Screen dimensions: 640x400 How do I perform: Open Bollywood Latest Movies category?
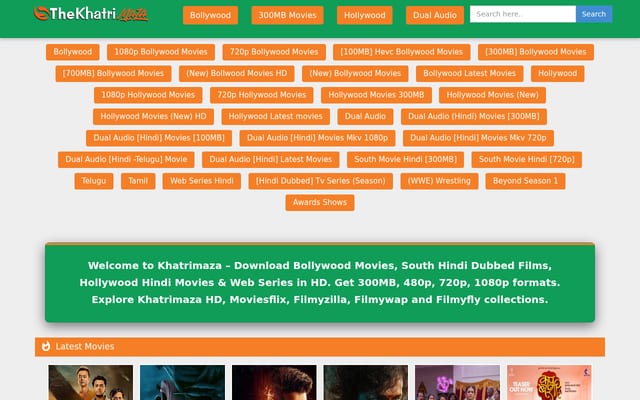point(469,73)
